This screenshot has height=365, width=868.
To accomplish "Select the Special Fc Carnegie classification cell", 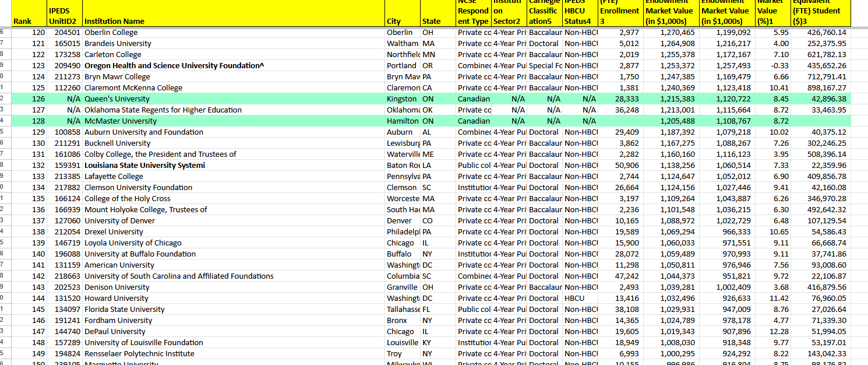I will pos(545,66).
